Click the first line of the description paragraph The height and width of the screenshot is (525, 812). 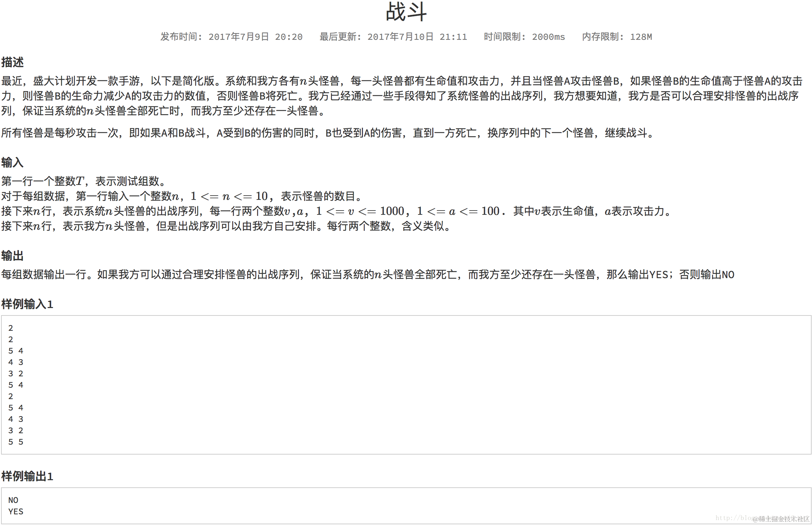pos(402,81)
